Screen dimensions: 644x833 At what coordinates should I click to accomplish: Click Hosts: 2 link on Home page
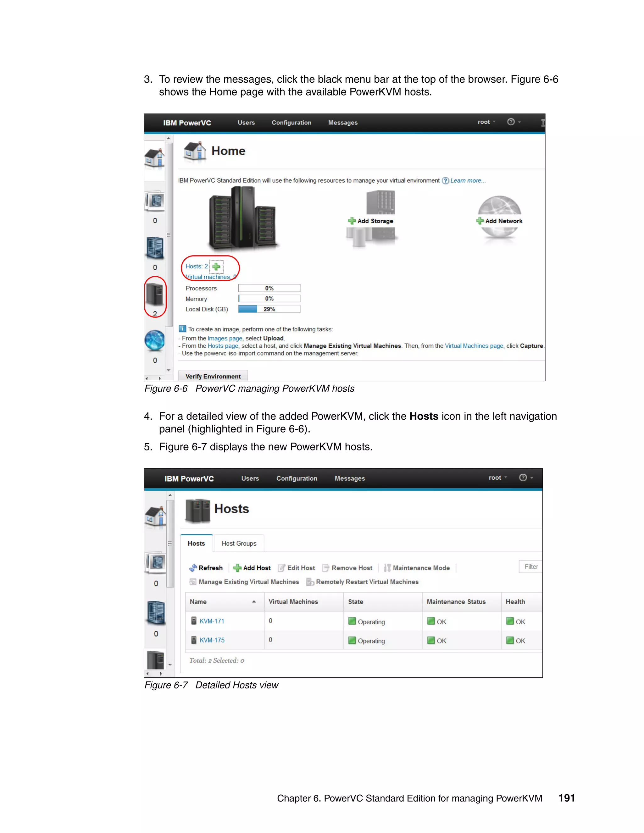[x=197, y=266]
